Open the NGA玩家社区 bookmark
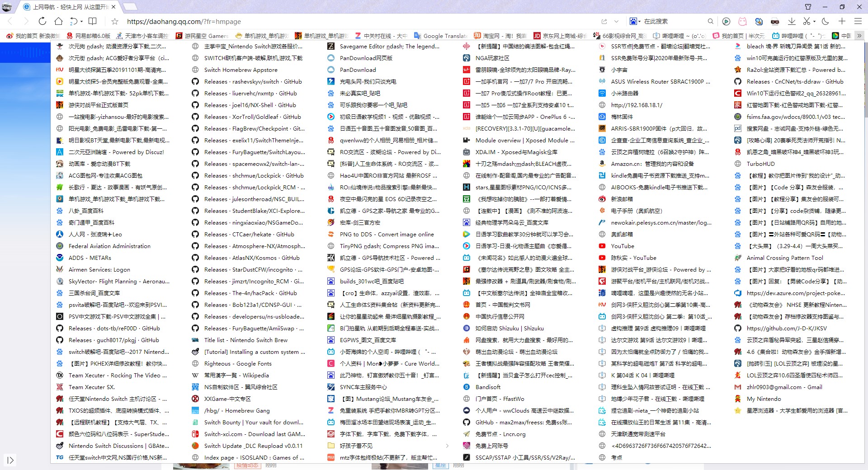Screen dimensions: 868x470 tap(486, 58)
